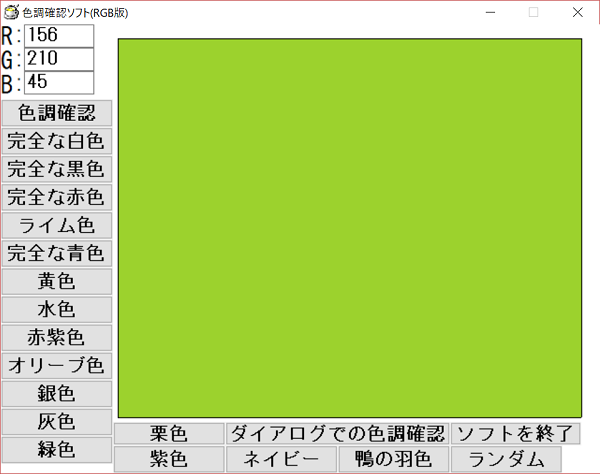This screenshot has width=600, height=474.
Task: Focus the R value field showing 156
Action: coord(59,36)
